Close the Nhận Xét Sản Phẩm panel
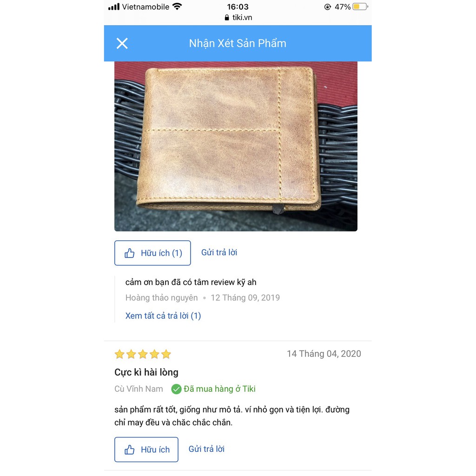 pos(122,43)
